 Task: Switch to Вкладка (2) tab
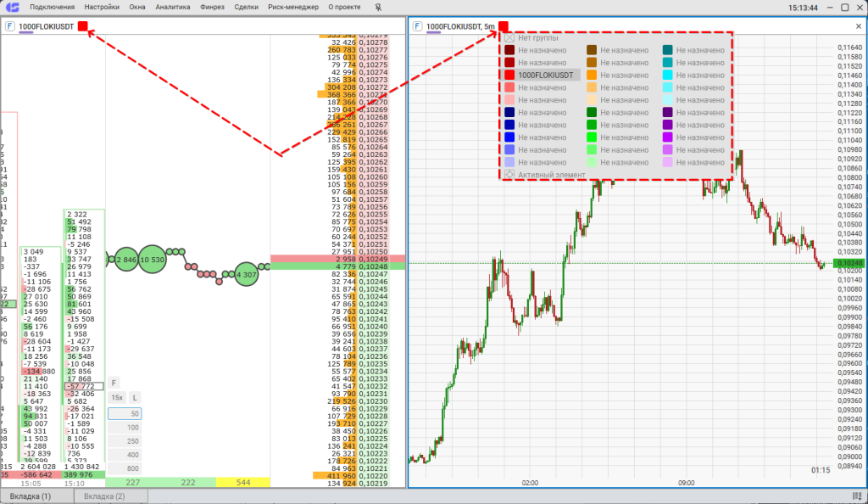click(104, 496)
